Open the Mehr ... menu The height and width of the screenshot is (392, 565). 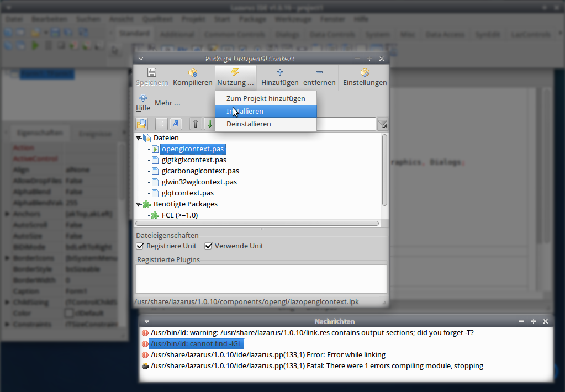click(x=167, y=103)
